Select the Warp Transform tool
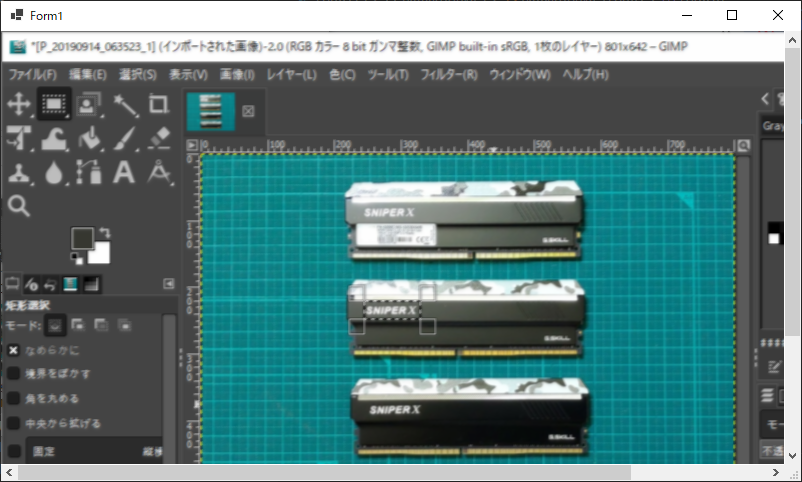The width and height of the screenshot is (802, 482). pyautogui.click(x=54, y=139)
